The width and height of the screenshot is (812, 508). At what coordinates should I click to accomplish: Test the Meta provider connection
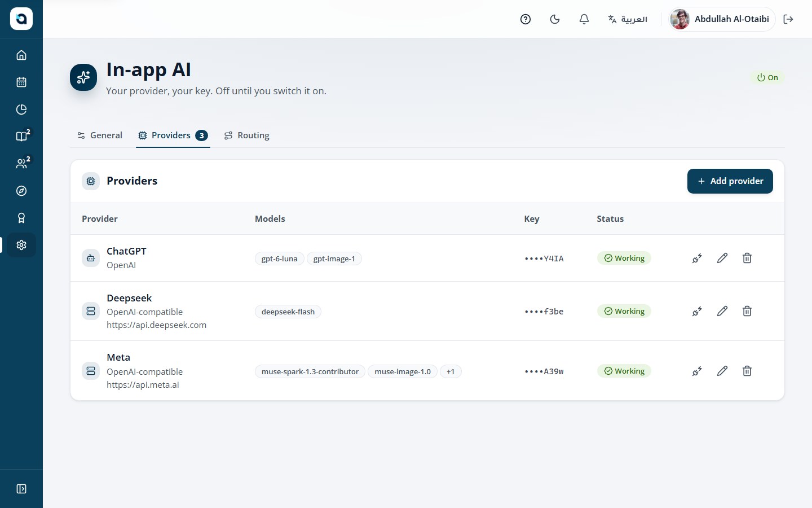coord(698,371)
